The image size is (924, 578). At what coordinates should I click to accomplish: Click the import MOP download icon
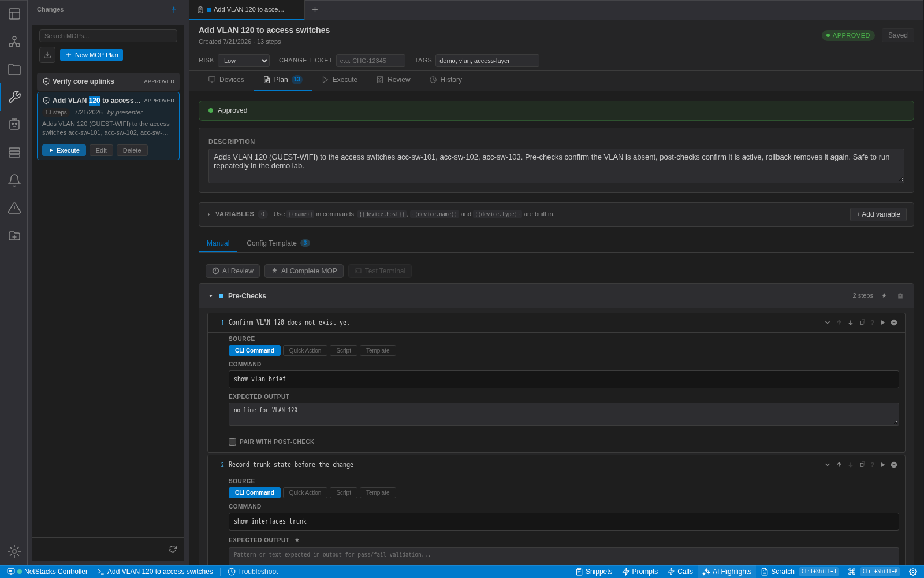47,55
